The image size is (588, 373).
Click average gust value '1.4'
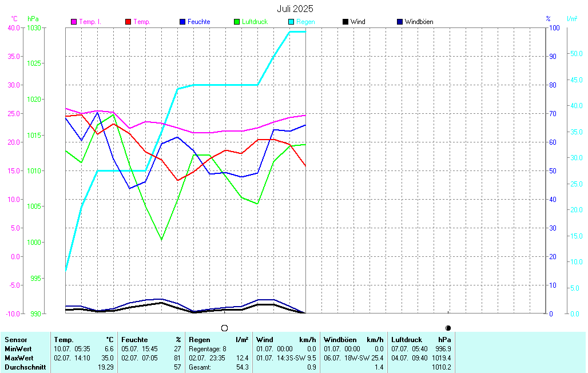(x=379, y=367)
